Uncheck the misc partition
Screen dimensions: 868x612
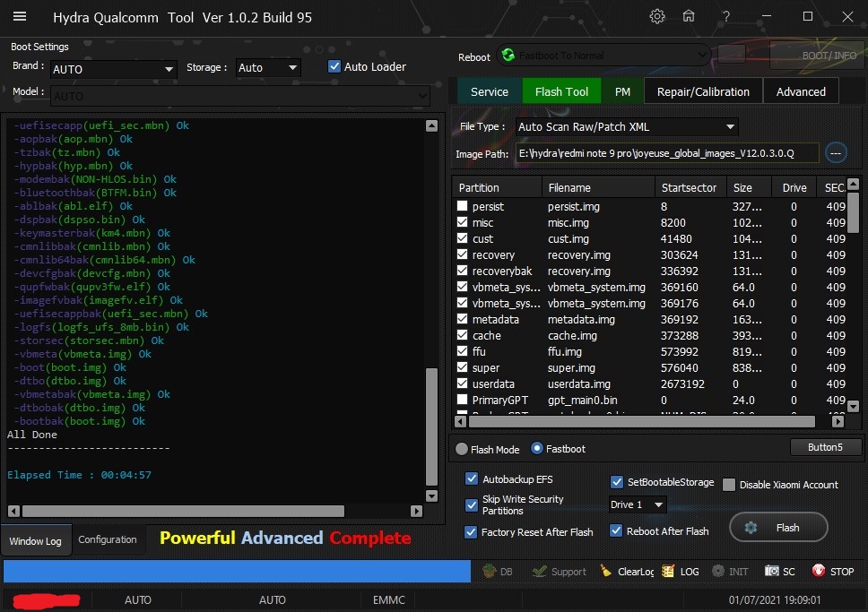click(462, 222)
